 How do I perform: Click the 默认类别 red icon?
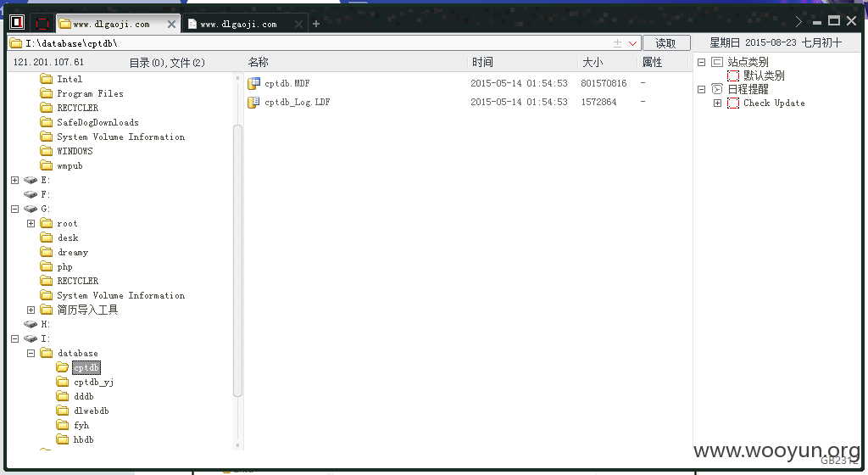pos(733,75)
